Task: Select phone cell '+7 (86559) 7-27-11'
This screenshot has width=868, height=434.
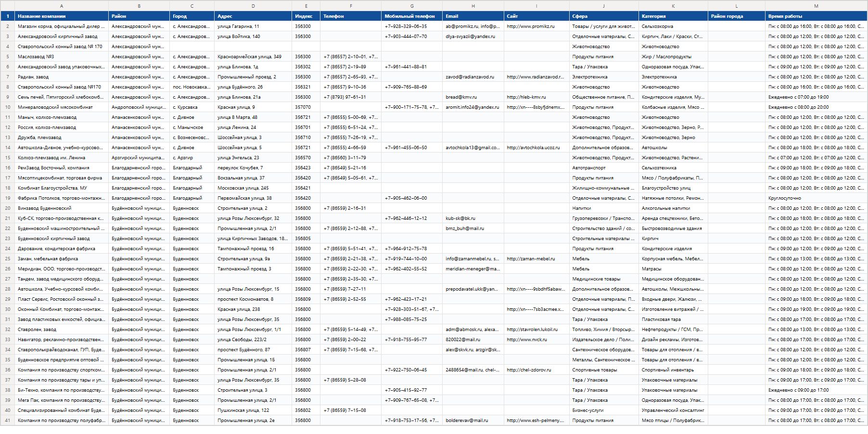Action: [x=351, y=289]
